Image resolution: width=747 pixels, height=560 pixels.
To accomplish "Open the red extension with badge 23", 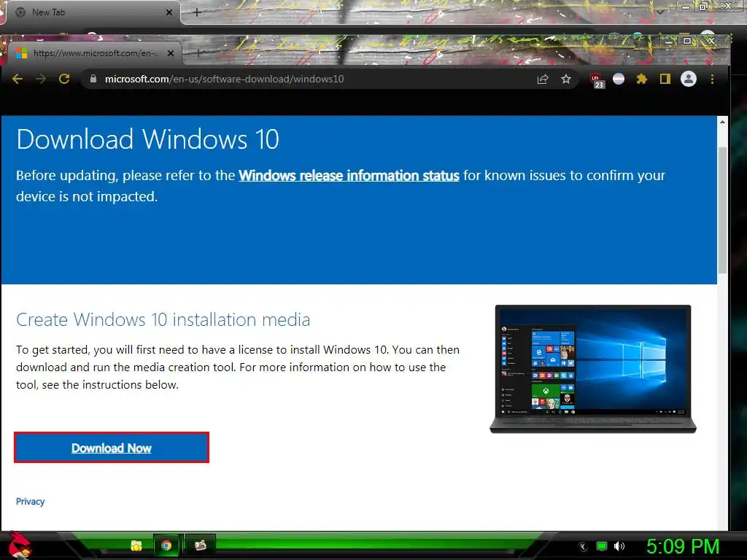I will (597, 80).
